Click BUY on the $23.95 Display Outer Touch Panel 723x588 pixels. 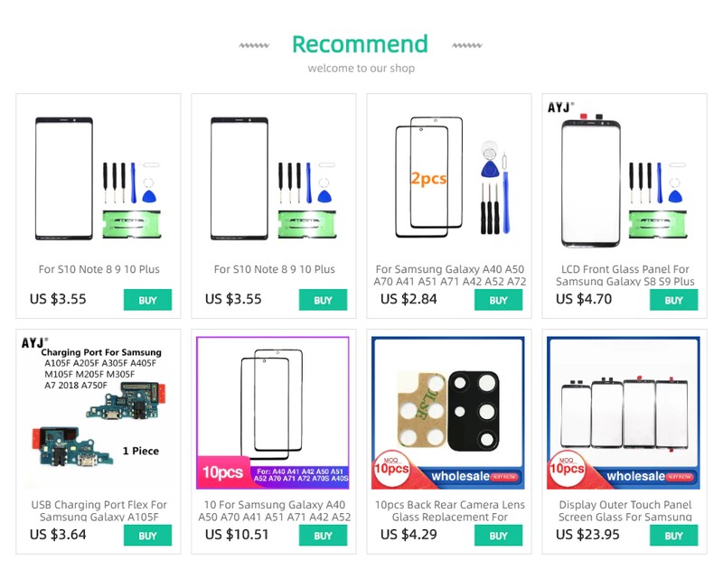673,536
